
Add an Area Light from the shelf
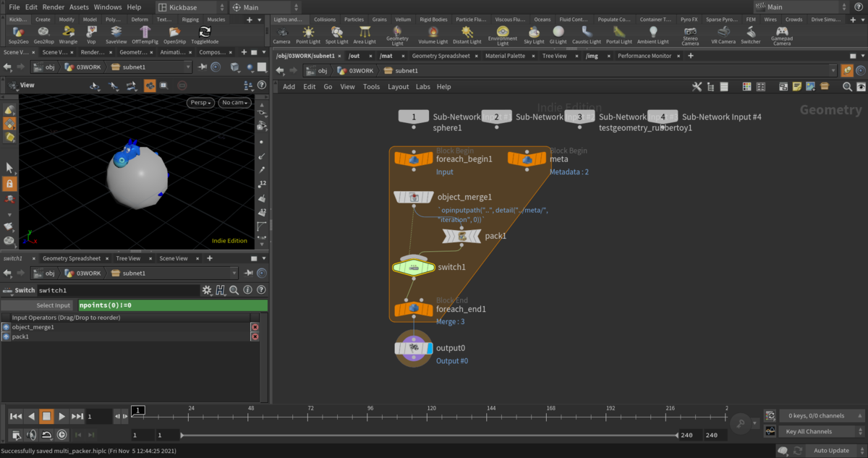point(365,35)
